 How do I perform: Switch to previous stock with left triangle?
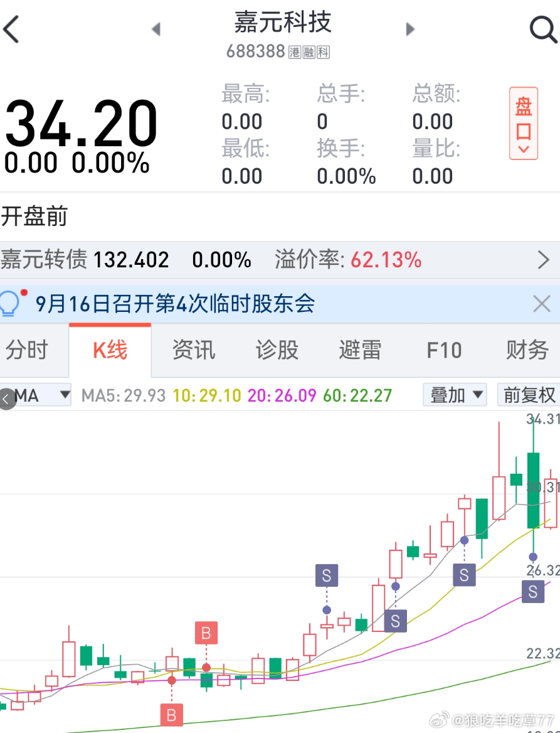click(x=157, y=29)
